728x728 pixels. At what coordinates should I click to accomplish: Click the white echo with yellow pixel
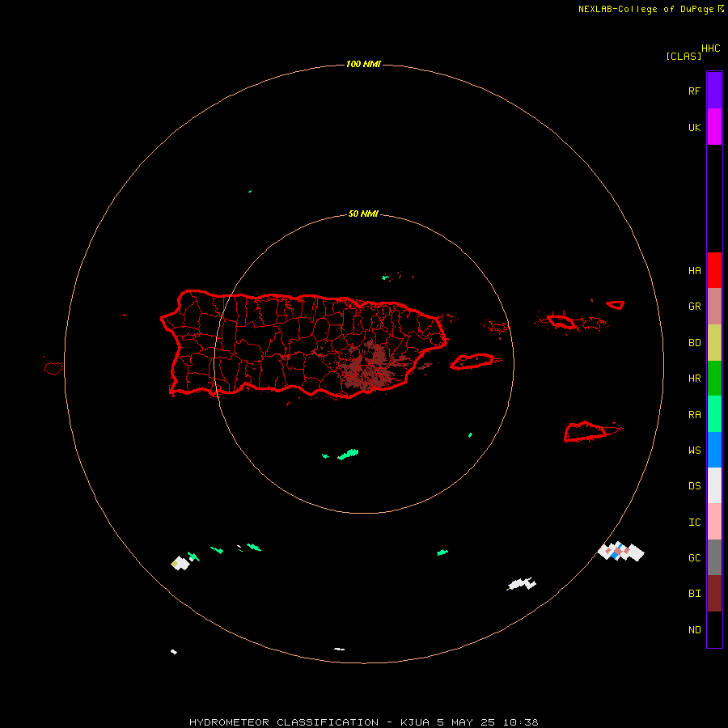[180, 563]
